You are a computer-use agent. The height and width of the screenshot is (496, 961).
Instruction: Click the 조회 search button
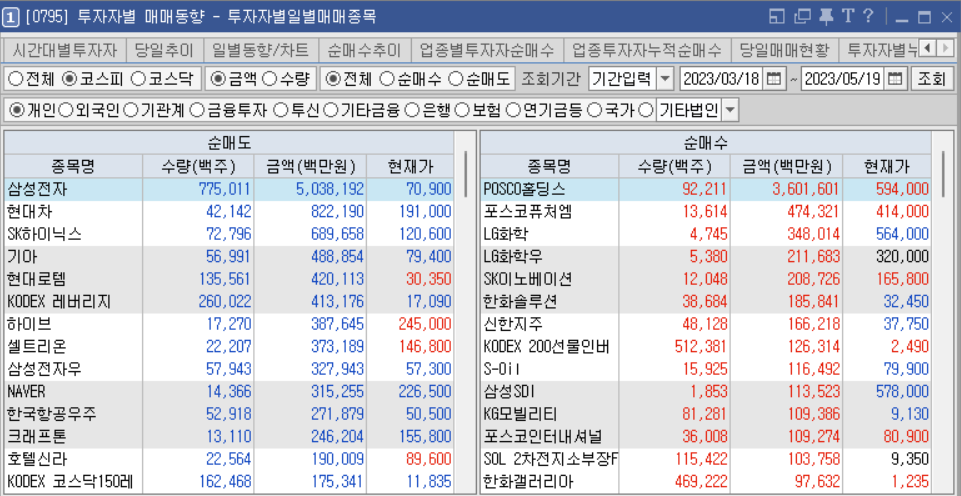point(932,78)
